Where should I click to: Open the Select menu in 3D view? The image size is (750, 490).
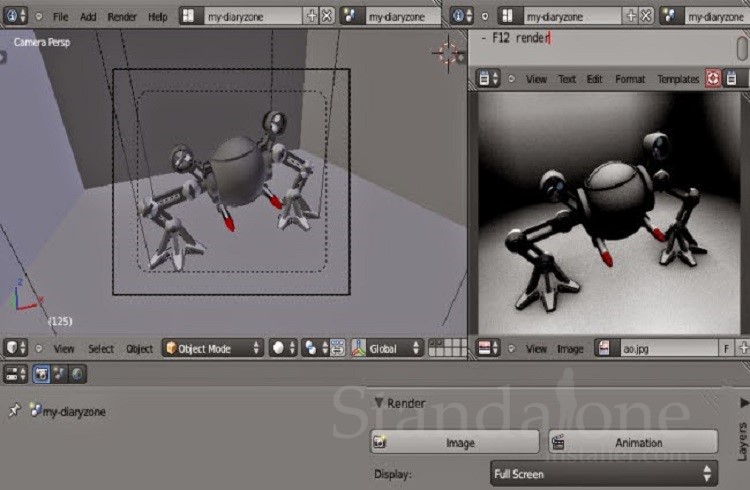pos(101,348)
